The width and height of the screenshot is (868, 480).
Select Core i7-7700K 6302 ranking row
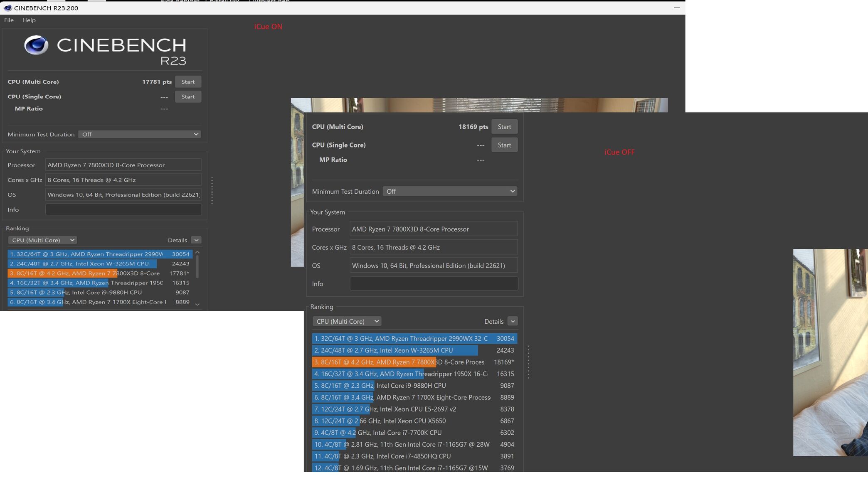click(x=414, y=433)
